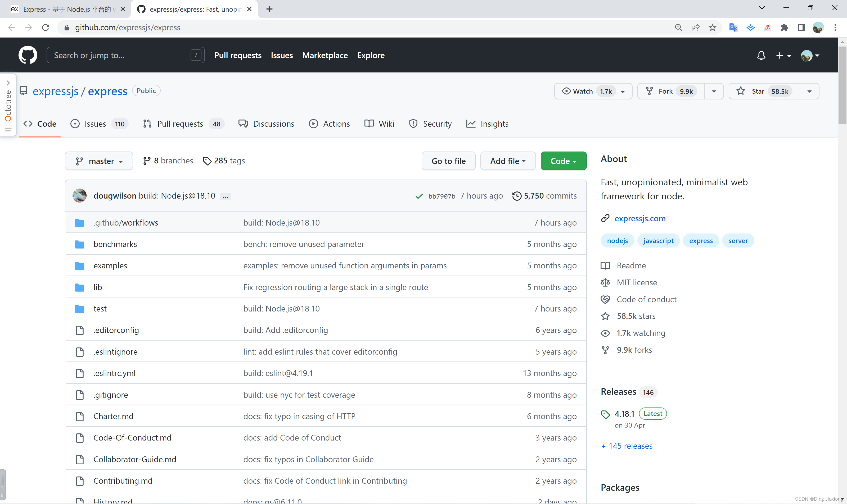Toggle Watch on the repository
This screenshot has width=847, height=504.
[x=593, y=91]
